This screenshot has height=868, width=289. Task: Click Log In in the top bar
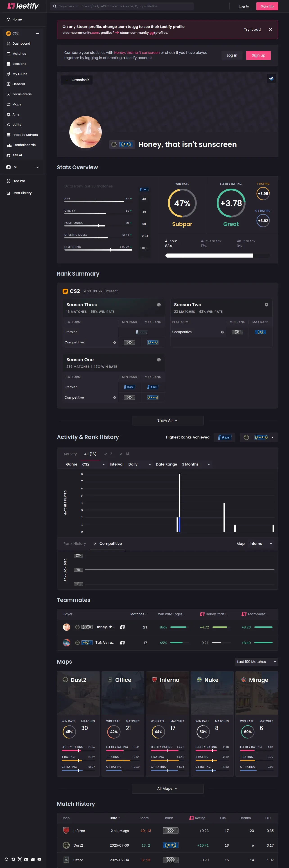[244, 6]
